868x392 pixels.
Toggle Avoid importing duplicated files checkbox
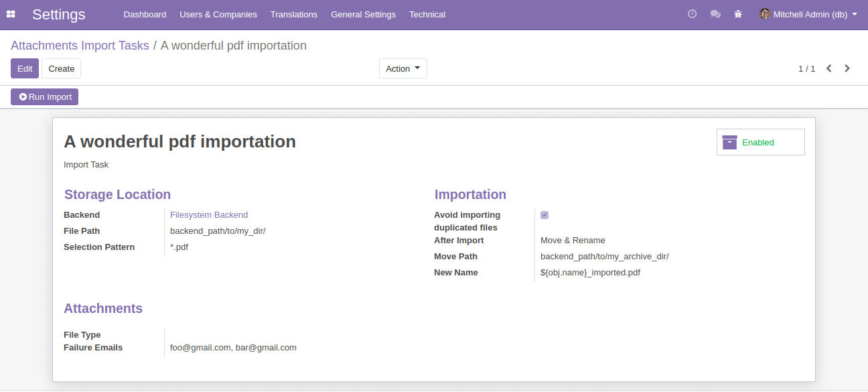[x=545, y=215]
